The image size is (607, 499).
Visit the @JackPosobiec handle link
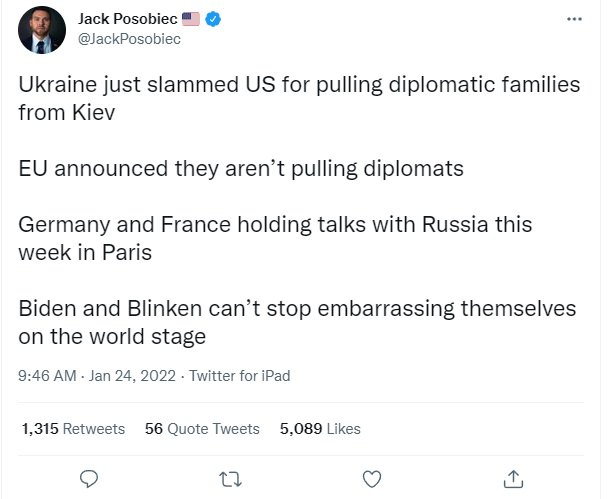point(129,39)
